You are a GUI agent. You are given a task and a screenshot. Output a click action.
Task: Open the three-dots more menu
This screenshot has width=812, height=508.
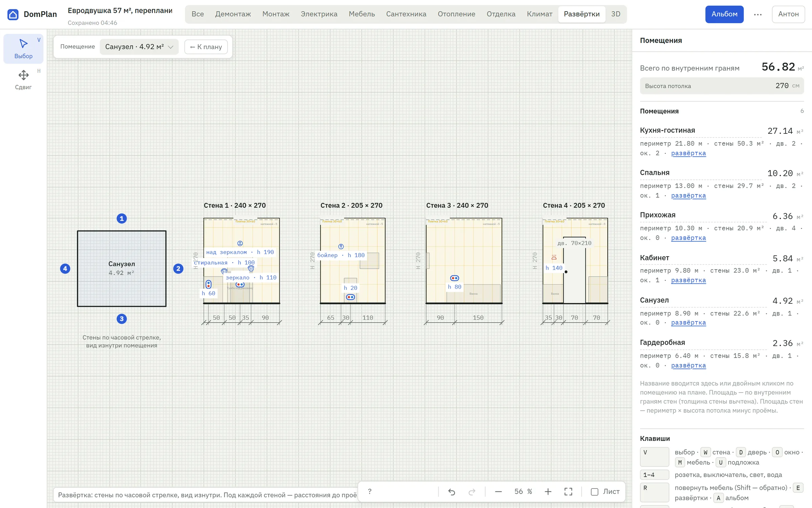tap(758, 14)
